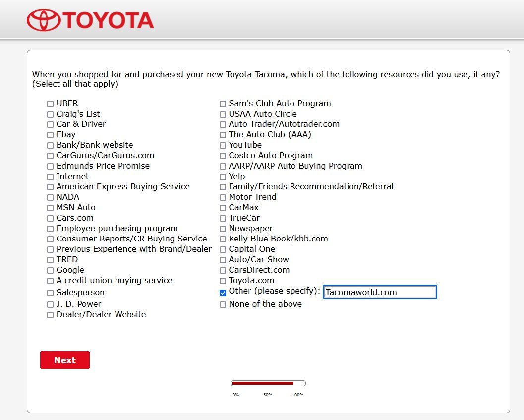Select A credit union buying service
This screenshot has height=420, width=524.
coord(50,281)
